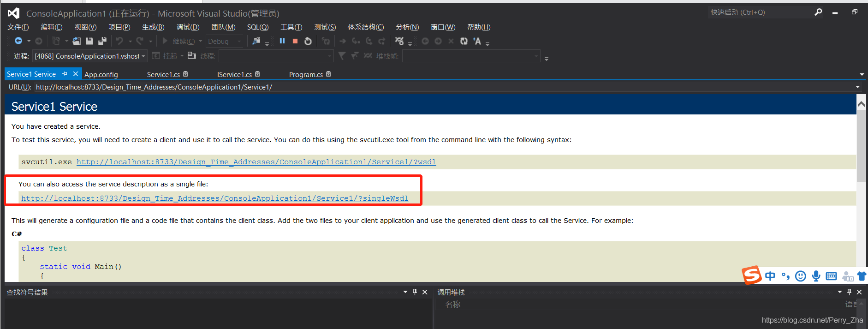868x329 pixels.
Task: Click the Open File toolbar icon
Action: click(77, 41)
